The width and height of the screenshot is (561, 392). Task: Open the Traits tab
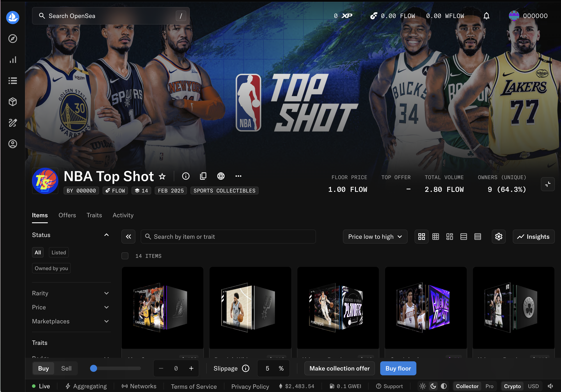tap(94, 215)
